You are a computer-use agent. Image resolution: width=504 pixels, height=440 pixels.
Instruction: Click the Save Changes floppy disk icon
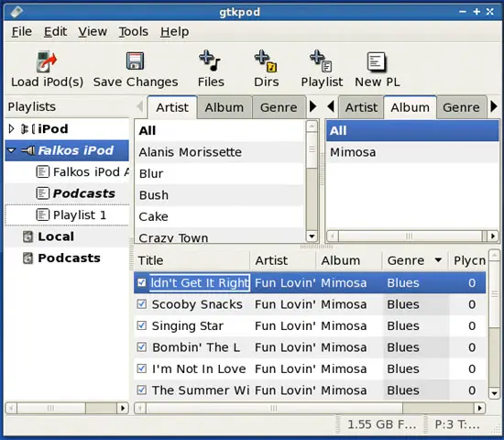pos(135,60)
